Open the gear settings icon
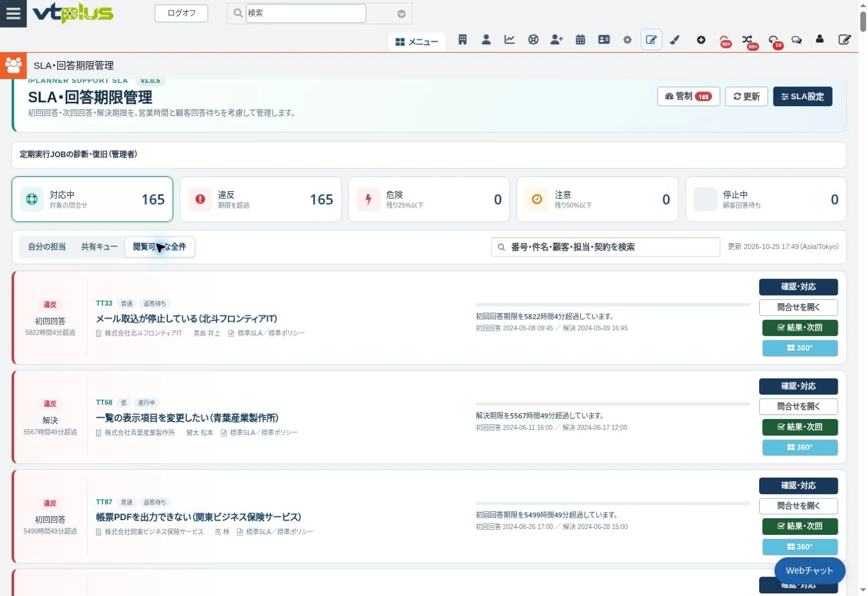Image resolution: width=868 pixels, height=596 pixels. [627, 40]
